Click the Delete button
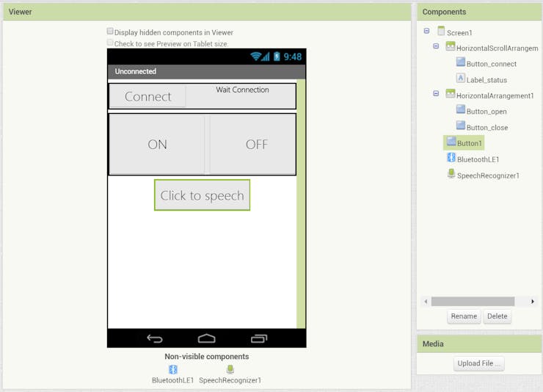Image resolution: width=543 pixels, height=392 pixels. 498,316
